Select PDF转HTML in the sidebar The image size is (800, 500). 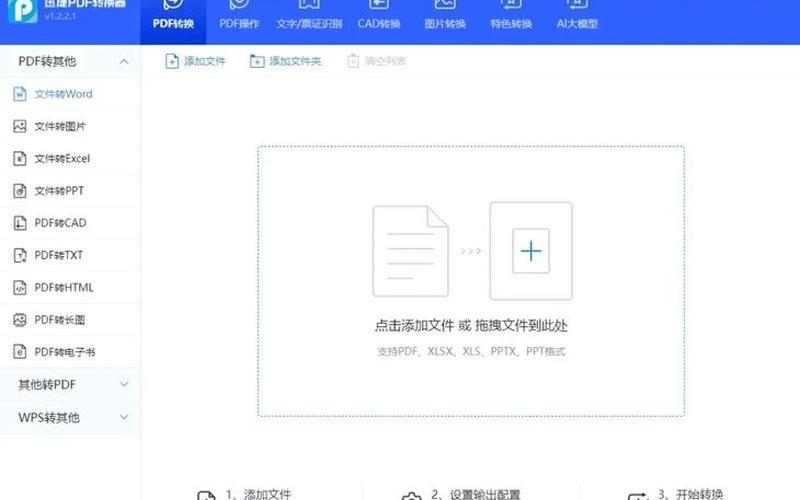click(70, 288)
